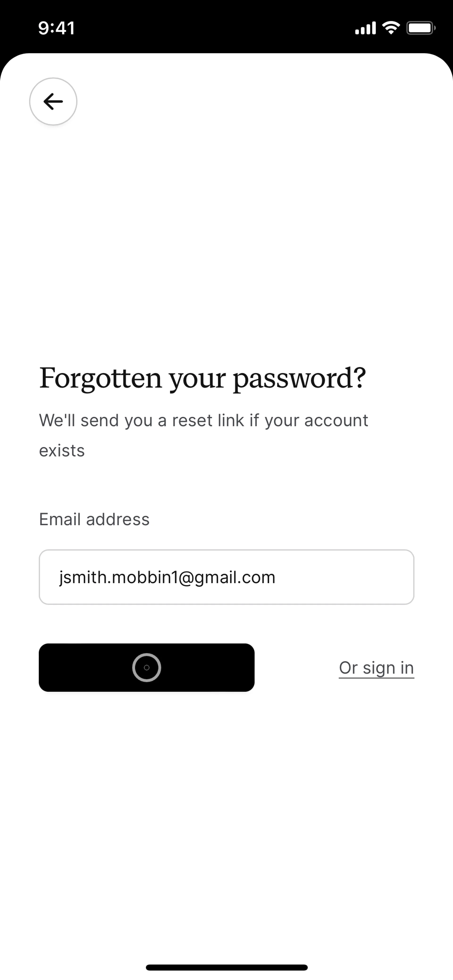Viewport: 453px width, 980px height.
Task: Tap the back arrow button
Action: point(53,102)
